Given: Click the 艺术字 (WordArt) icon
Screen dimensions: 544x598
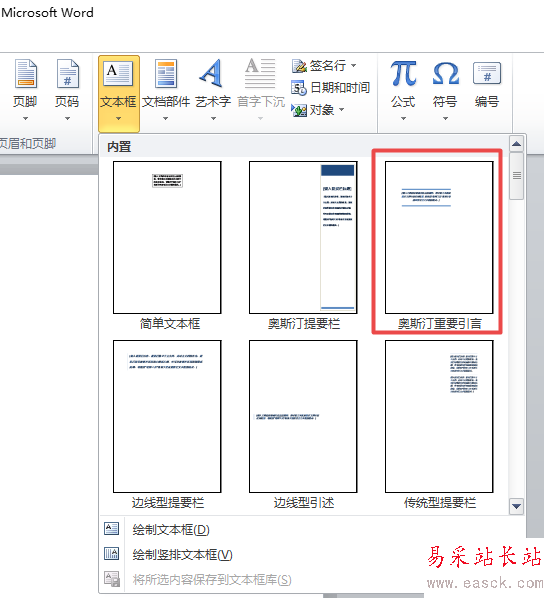Looking at the screenshot, I should 212,73.
